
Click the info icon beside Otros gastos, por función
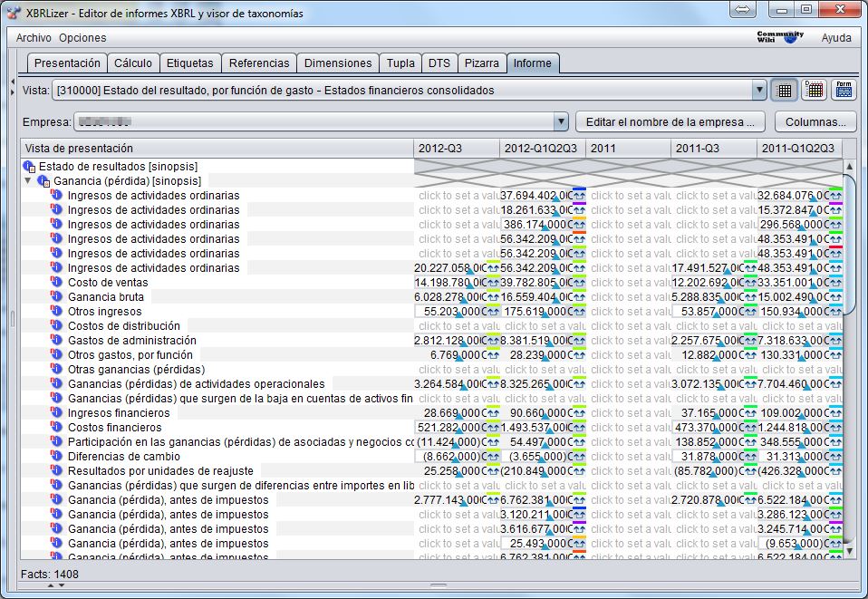coord(56,354)
